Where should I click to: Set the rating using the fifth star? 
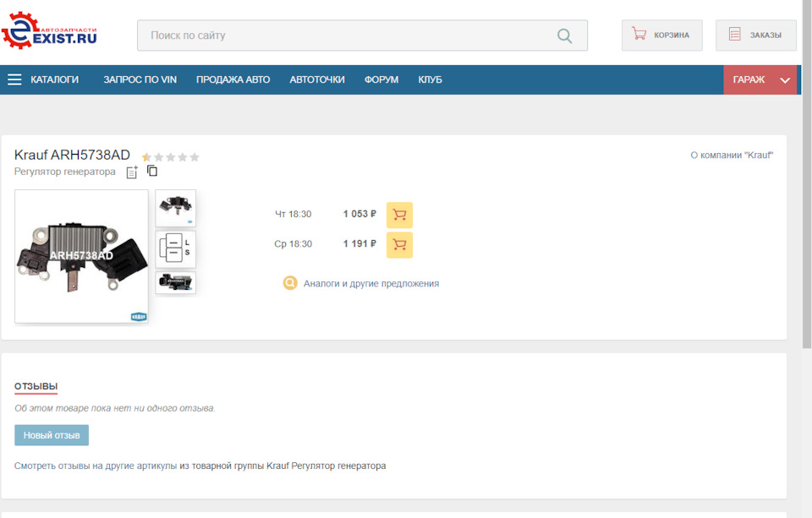tap(195, 157)
